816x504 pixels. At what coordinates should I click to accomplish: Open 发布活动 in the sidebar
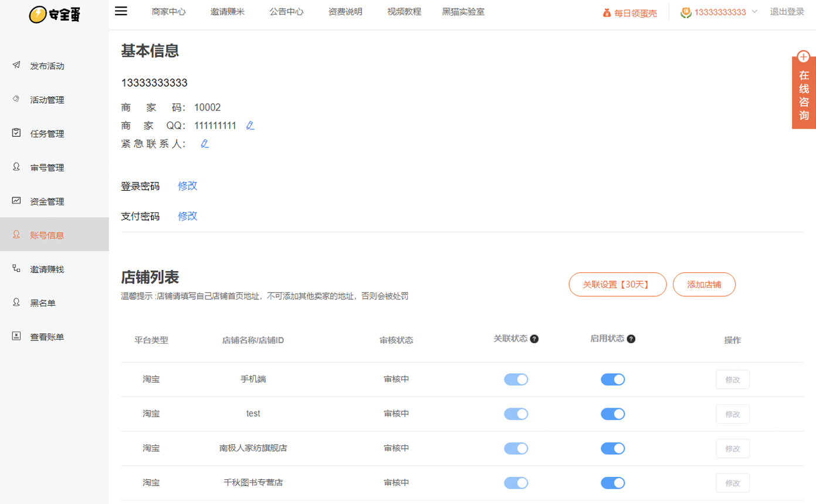pyautogui.click(x=47, y=66)
